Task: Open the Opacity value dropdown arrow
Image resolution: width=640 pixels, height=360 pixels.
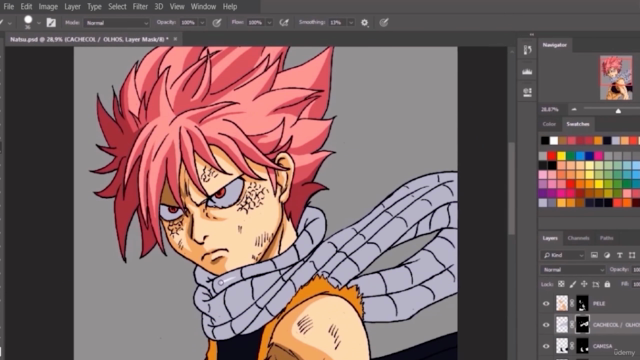Action: click(202, 23)
